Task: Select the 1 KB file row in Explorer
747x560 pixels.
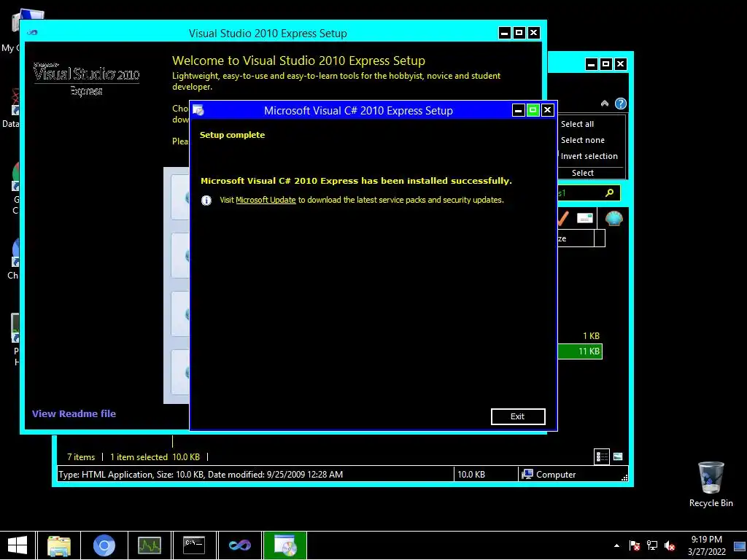Action: pyautogui.click(x=580, y=335)
